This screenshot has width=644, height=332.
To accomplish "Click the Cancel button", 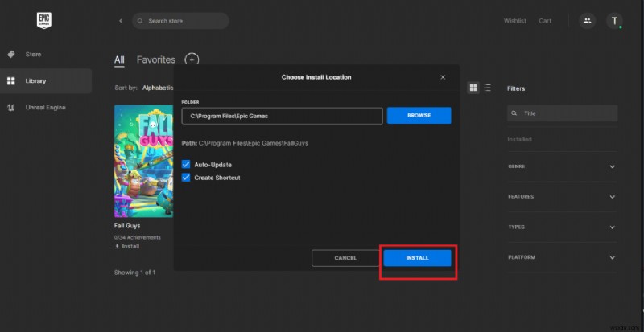I will click(x=345, y=258).
